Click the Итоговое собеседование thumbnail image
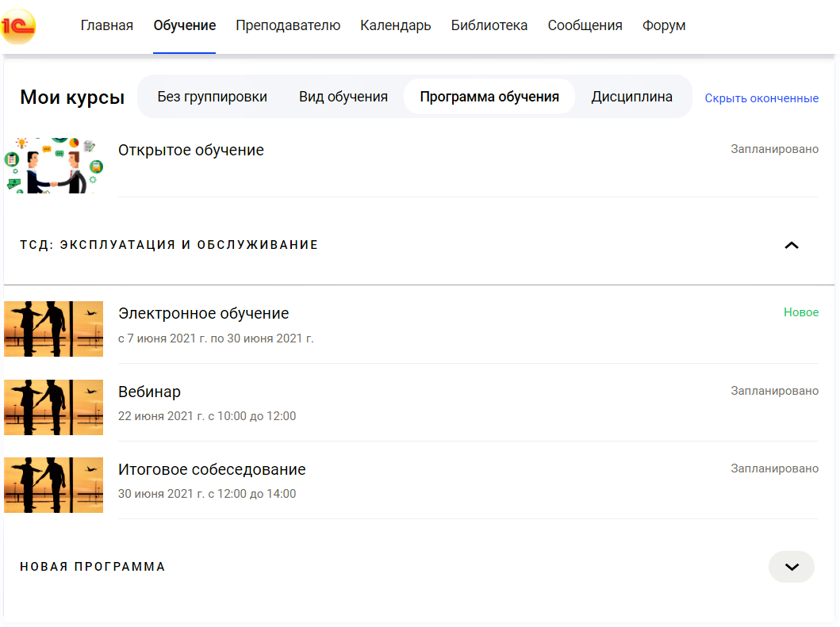840x627 pixels. [x=54, y=484]
